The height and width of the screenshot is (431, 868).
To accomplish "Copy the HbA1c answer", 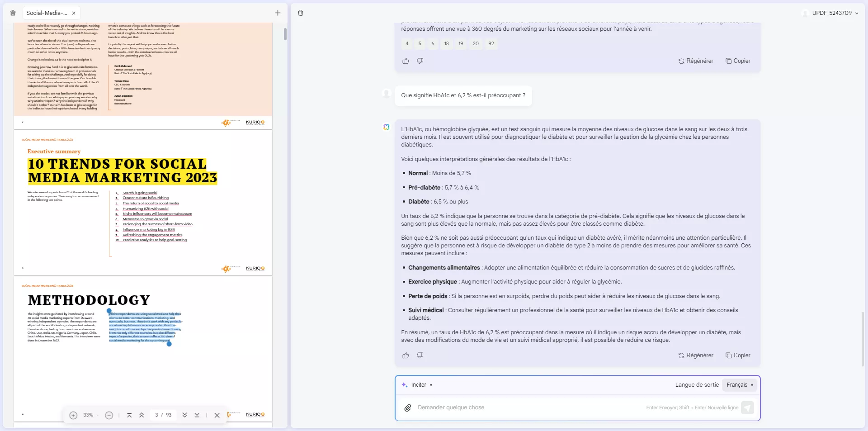I will pyautogui.click(x=738, y=355).
